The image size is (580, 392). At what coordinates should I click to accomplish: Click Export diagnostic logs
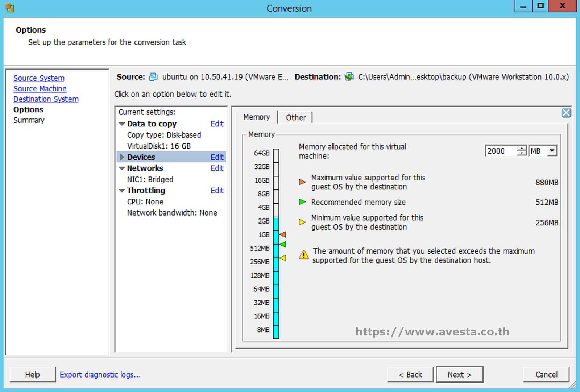[100, 374]
